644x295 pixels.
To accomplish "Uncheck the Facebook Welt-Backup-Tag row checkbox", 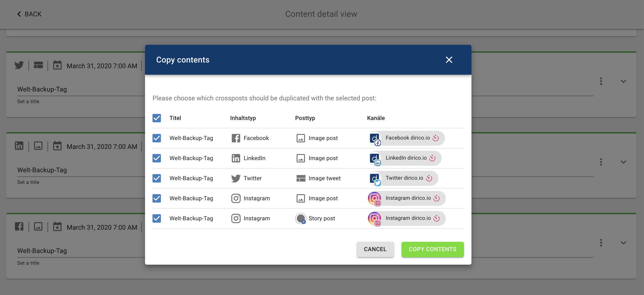I will pyautogui.click(x=157, y=138).
